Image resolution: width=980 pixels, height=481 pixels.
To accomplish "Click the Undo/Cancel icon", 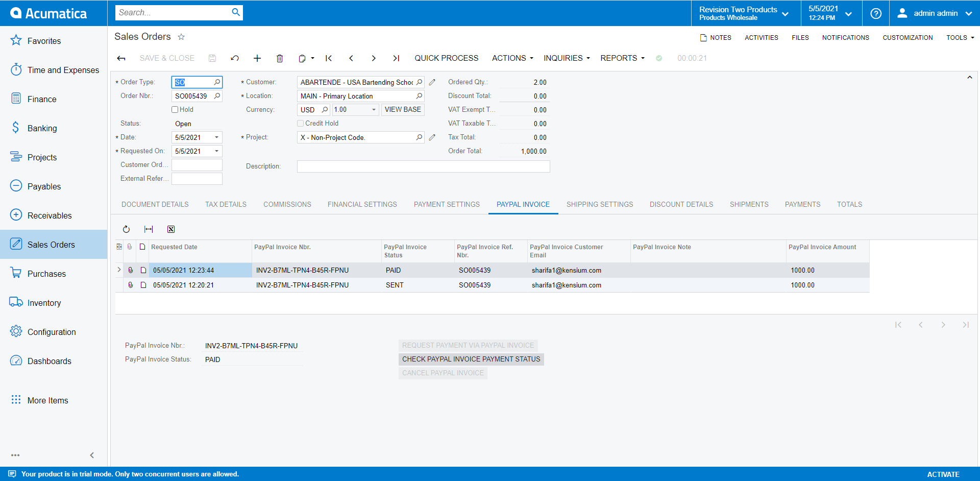I will (235, 58).
